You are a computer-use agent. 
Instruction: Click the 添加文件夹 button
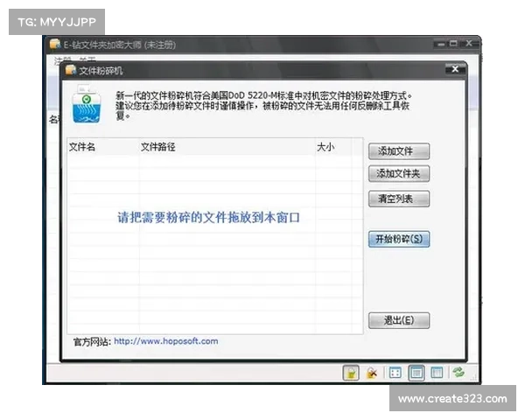[399, 173]
